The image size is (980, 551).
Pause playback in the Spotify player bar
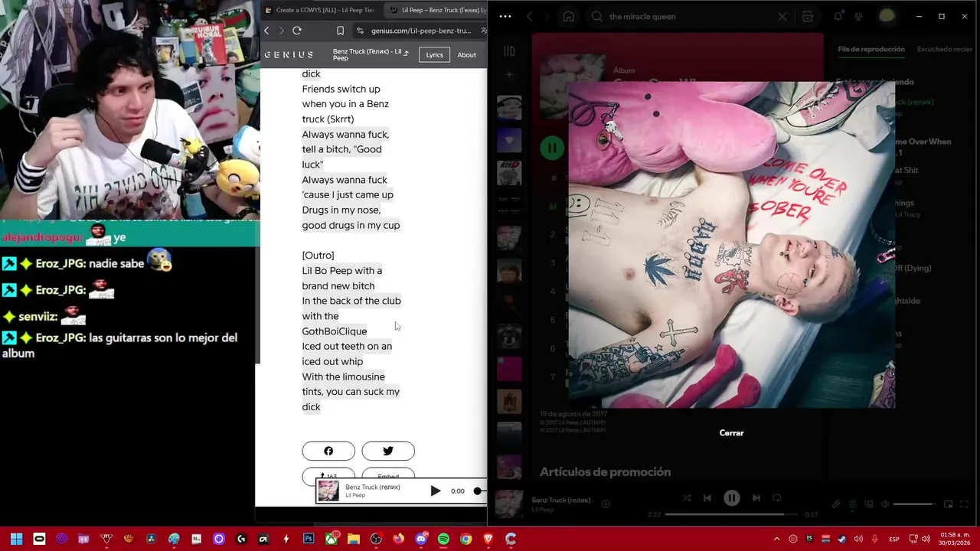point(731,498)
